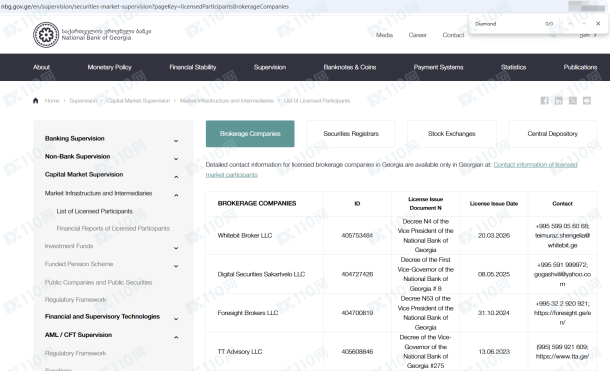Open the Banknotes & Coins menu
The image size is (610, 371).
pyautogui.click(x=350, y=67)
